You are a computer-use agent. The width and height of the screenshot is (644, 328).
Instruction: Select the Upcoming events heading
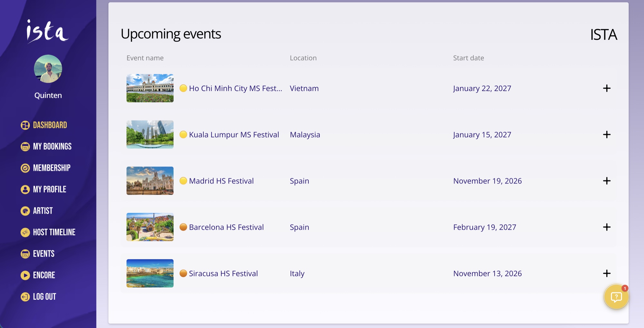click(171, 34)
